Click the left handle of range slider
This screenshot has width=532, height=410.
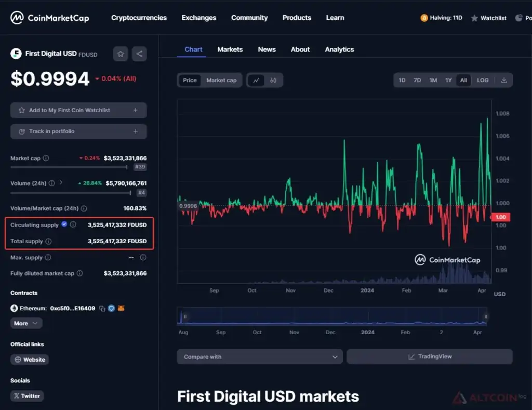185,316
